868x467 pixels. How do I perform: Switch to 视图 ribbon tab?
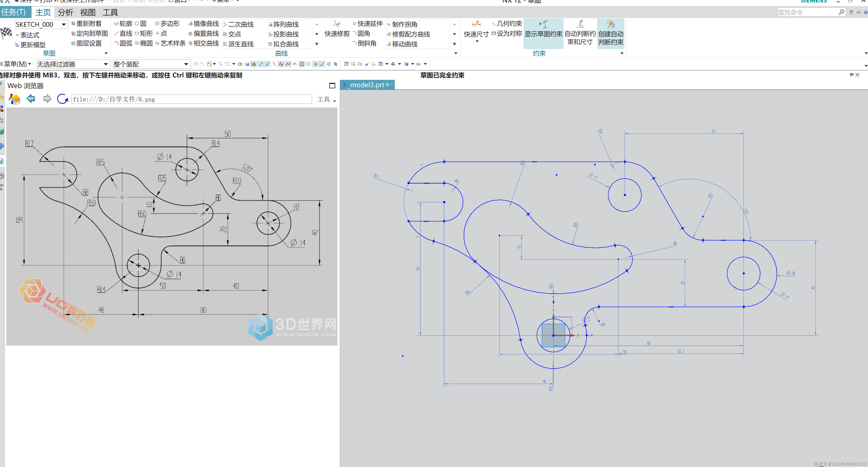tap(88, 12)
